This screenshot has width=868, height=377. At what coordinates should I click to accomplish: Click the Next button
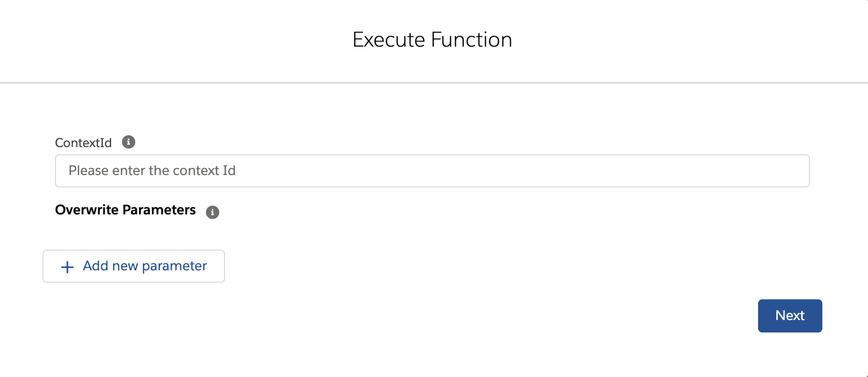point(790,316)
